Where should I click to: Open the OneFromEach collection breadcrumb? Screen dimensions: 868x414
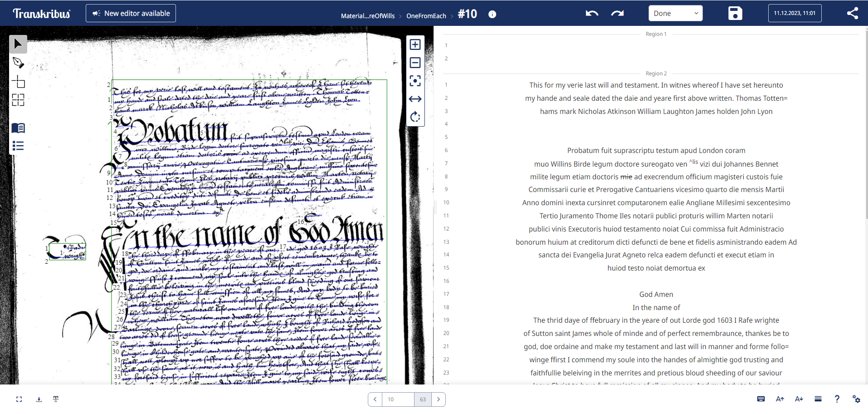426,15
